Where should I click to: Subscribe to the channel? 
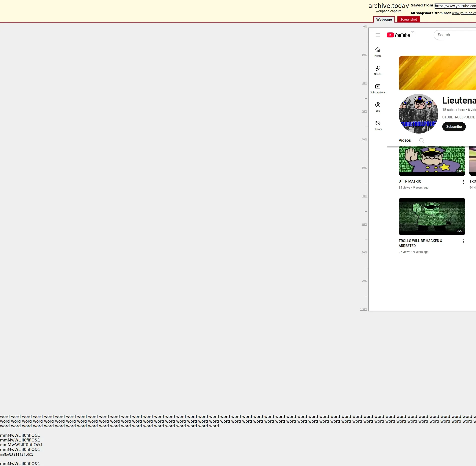[x=454, y=127]
